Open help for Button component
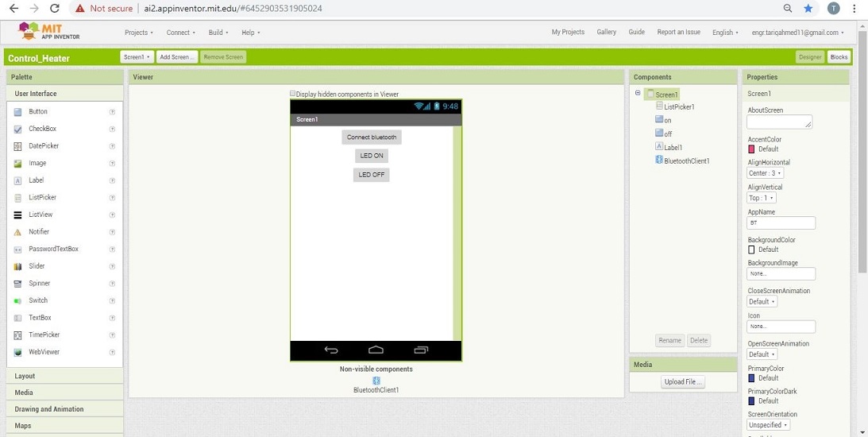This screenshot has width=868, height=437. pos(113,111)
